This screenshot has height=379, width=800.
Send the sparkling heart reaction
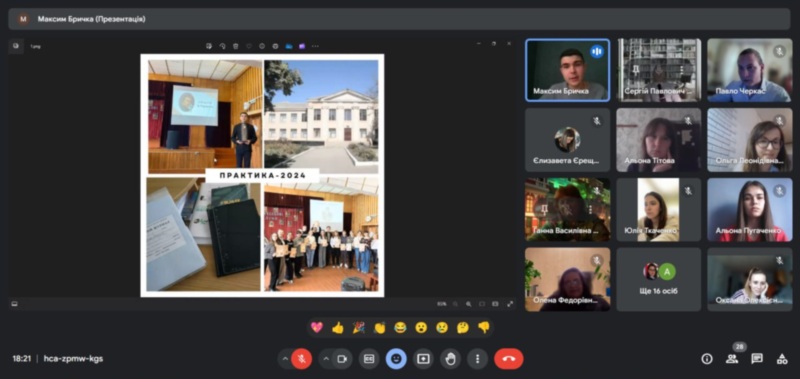[317, 327]
